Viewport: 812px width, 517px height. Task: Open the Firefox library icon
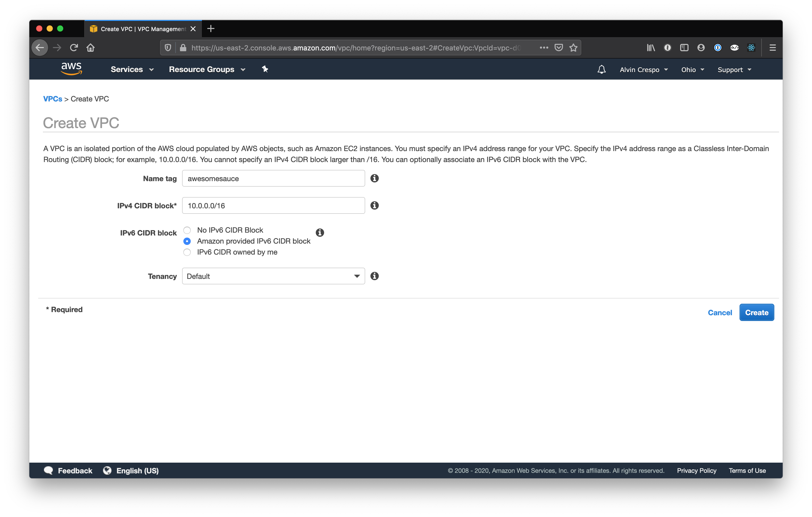pyautogui.click(x=651, y=48)
